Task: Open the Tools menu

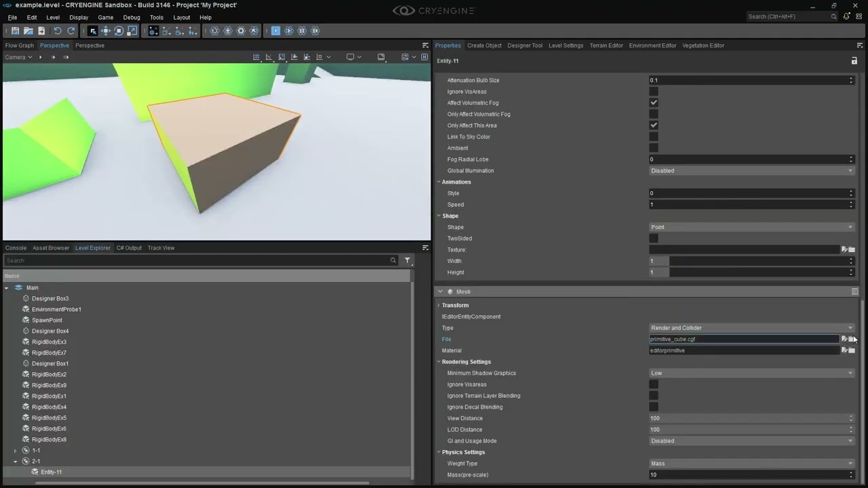Action: (x=156, y=17)
